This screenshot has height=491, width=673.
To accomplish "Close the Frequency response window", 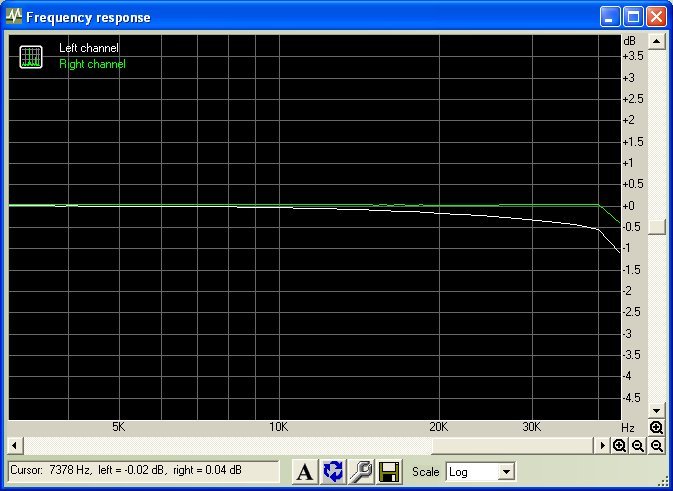I will [656, 17].
